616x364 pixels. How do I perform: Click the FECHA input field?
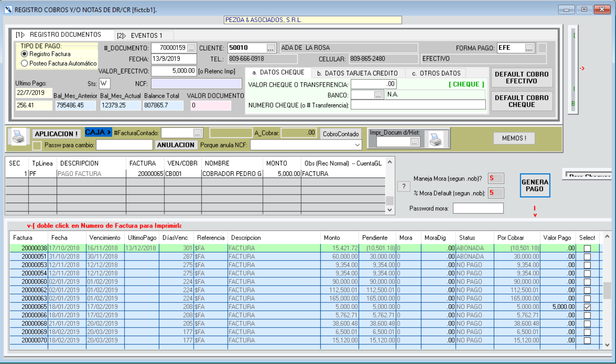174,59
